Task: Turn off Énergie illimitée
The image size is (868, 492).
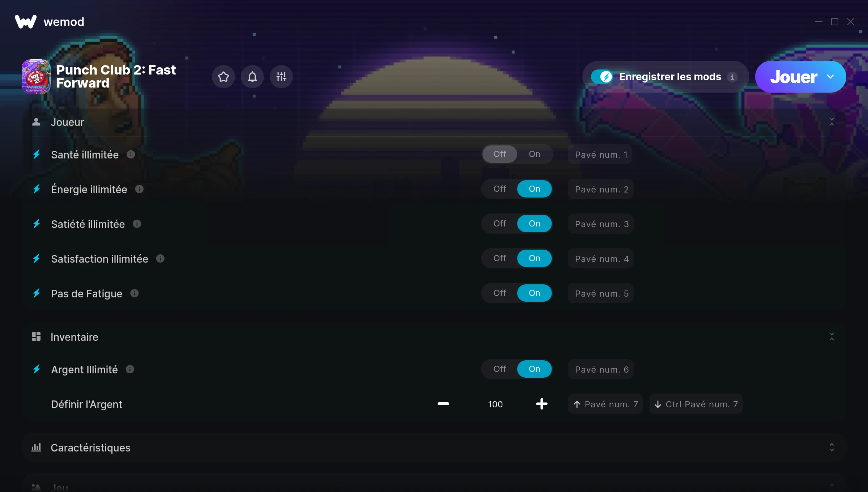Action: coord(500,189)
